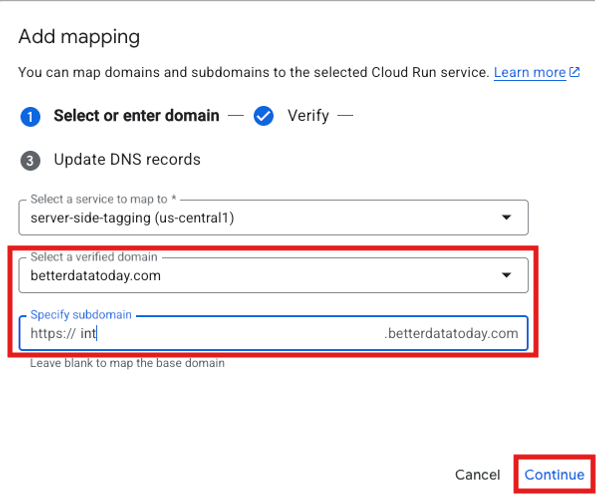597x496 pixels.
Task: Click the 'Add mapping' heading text
Action: pos(79,37)
